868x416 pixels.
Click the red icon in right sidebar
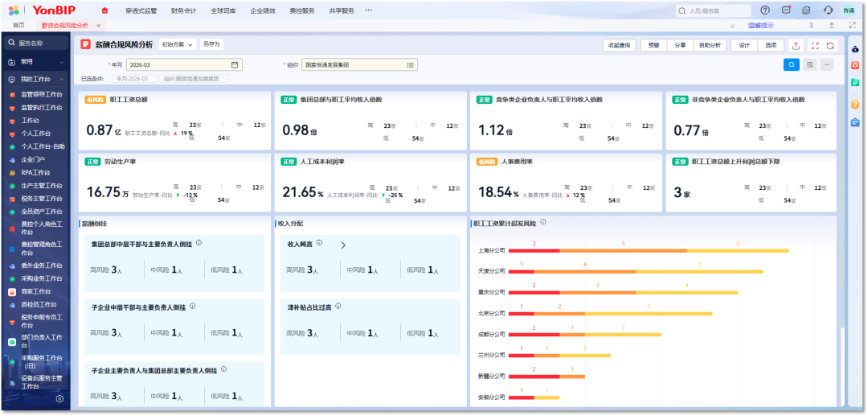855,65
